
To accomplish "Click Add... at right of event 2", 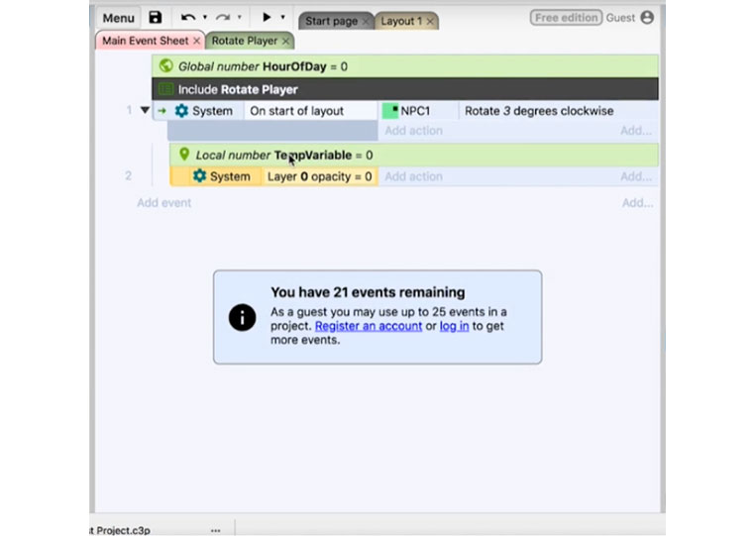I will [x=636, y=176].
